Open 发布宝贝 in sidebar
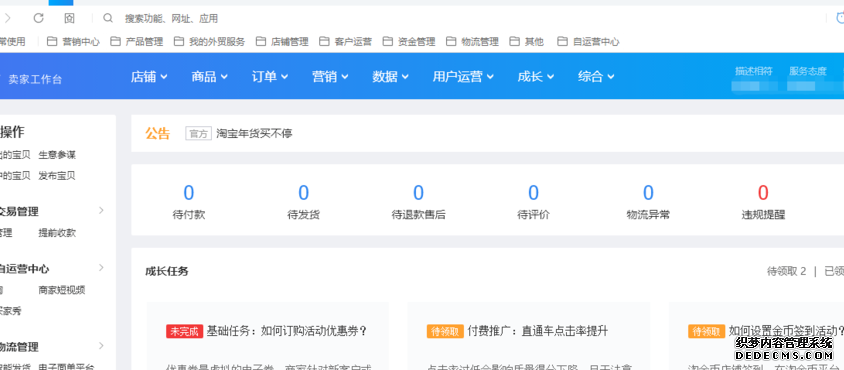844x370 pixels. point(57,176)
